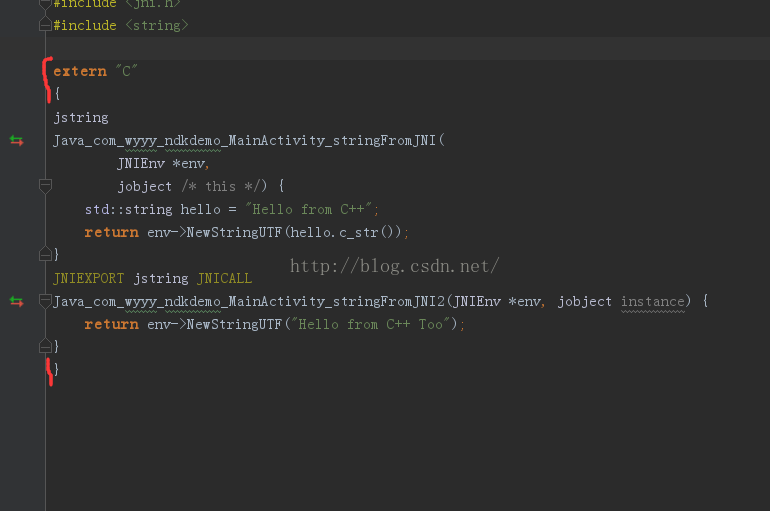Screen dimensions: 770x511
Task: Click the JNIEnv *env parameter line
Action: 164,163
